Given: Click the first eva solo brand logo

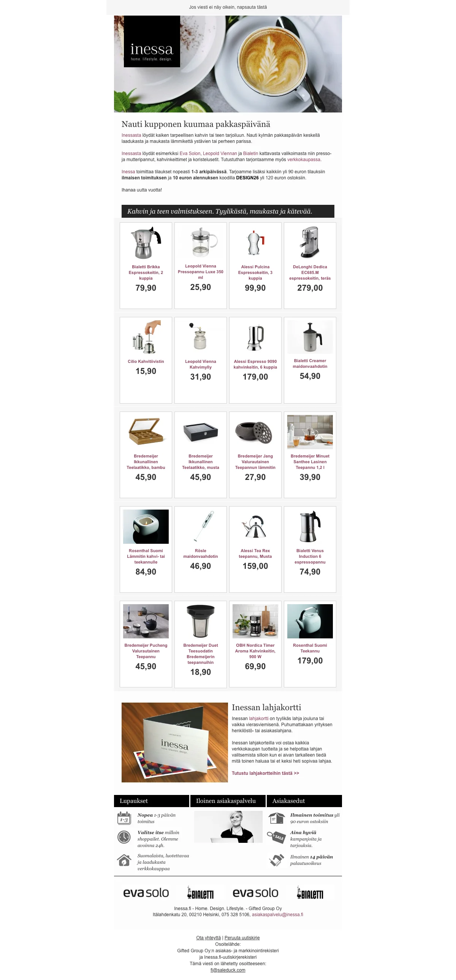Looking at the screenshot, I should pyautogui.click(x=146, y=893).
